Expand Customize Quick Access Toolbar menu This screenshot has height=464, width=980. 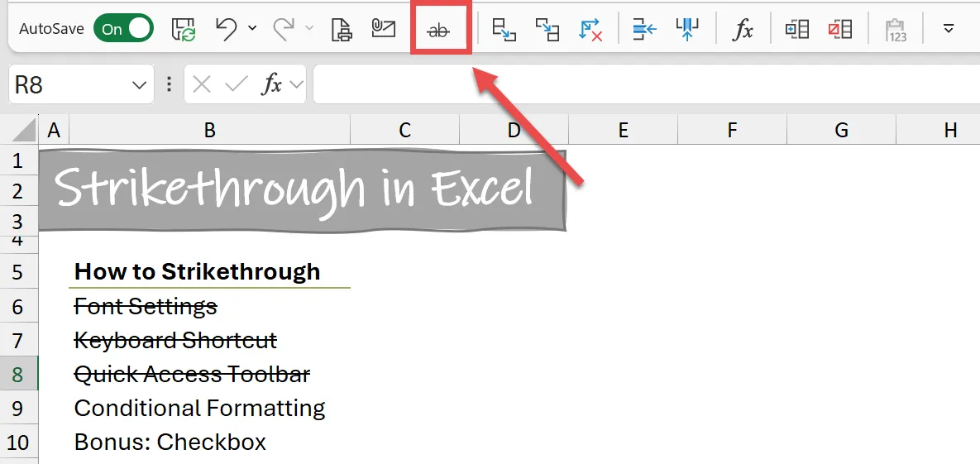pyautogui.click(x=949, y=29)
